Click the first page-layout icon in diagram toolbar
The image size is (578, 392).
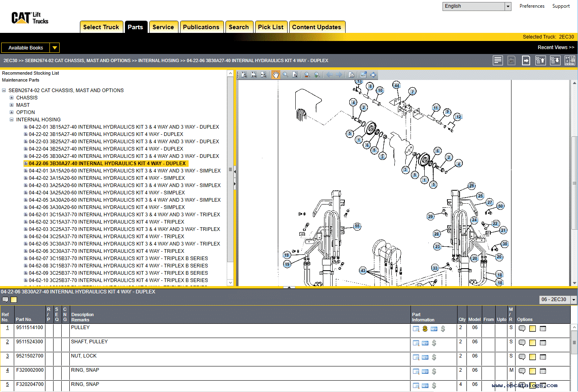pos(244,75)
